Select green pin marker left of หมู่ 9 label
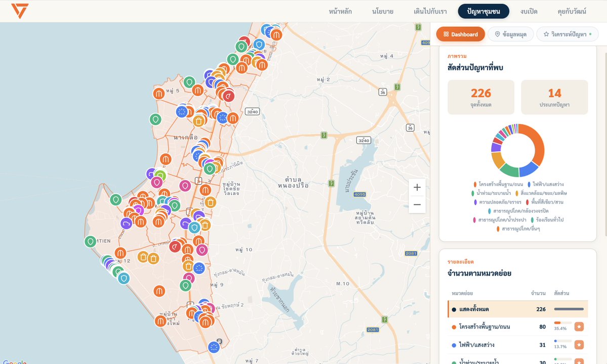 click(x=185, y=286)
